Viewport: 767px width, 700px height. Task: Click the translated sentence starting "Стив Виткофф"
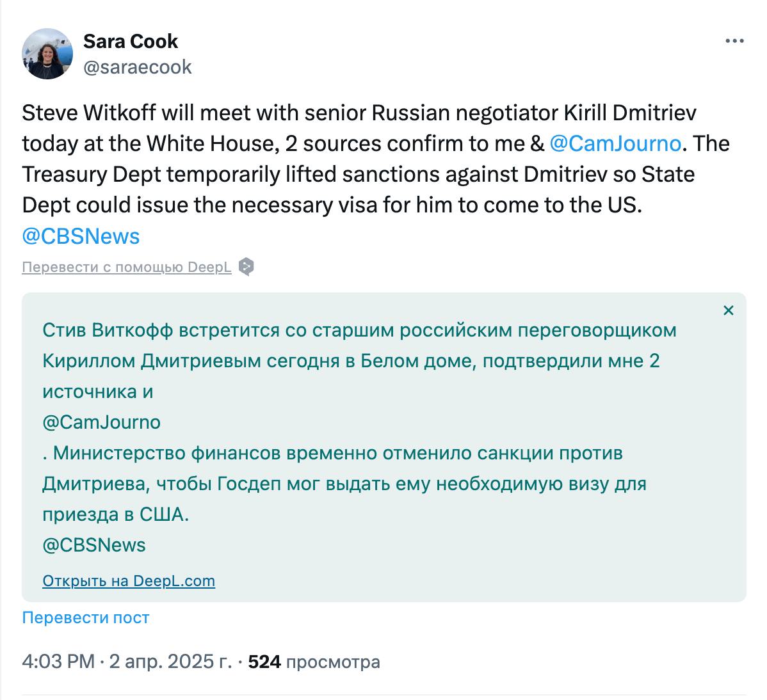359,330
